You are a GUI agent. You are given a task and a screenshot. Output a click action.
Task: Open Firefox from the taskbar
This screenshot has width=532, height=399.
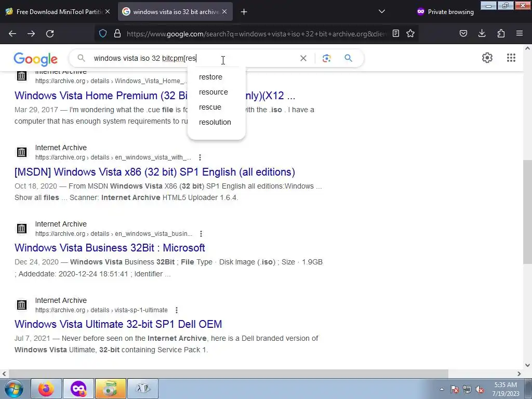pos(46,389)
